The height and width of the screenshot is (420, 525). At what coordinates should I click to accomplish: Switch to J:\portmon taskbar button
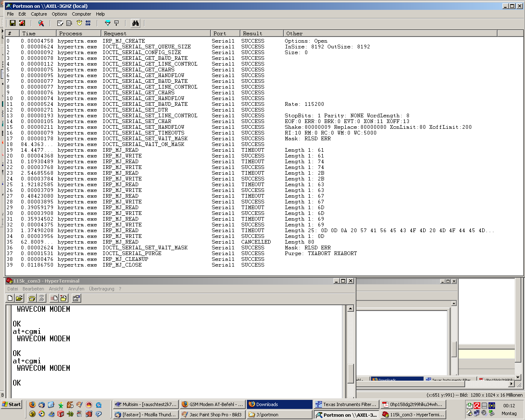click(x=279, y=415)
